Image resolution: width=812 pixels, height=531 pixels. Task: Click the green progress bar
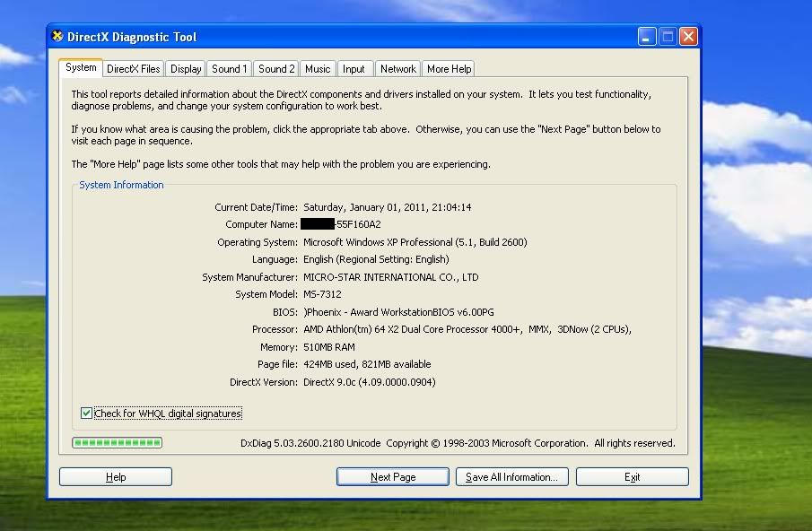[117, 442]
